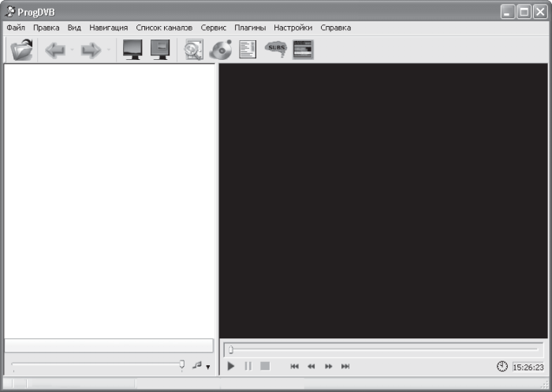552x392 pixels.
Task: Open dropdown arrow beside forward button
Action: click(109, 50)
